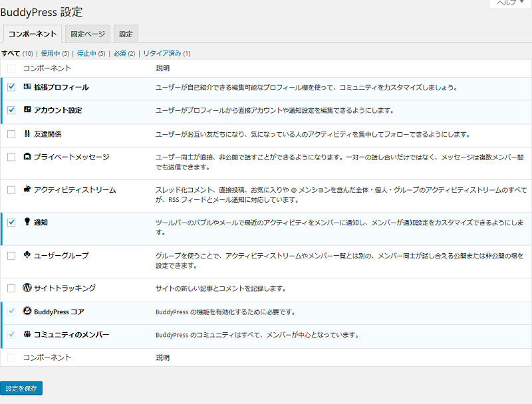
Task: Switch to the コンポーネント tab
Action: [x=32, y=34]
